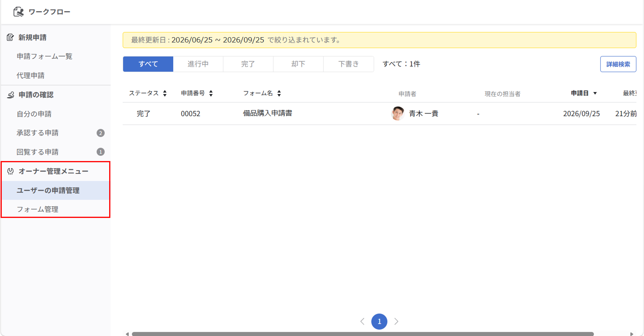Click the 申請の確認 section heading
This screenshot has height=336, width=644.
tap(36, 95)
